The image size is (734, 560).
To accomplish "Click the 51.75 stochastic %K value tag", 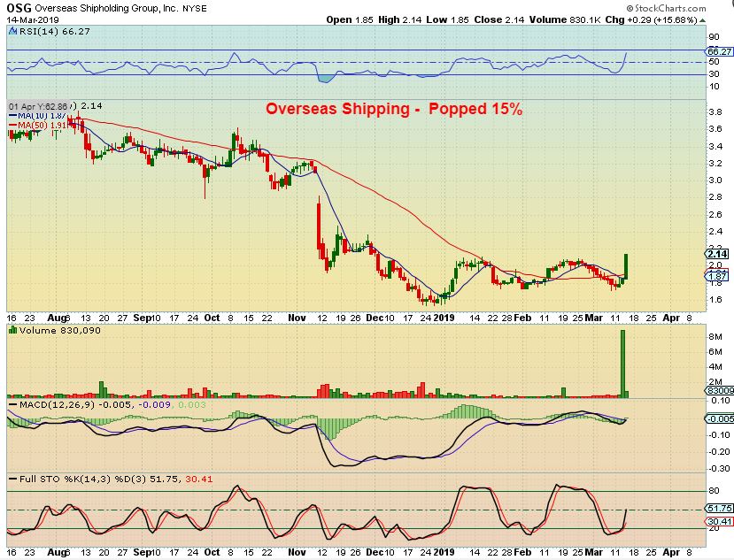I will point(720,508).
